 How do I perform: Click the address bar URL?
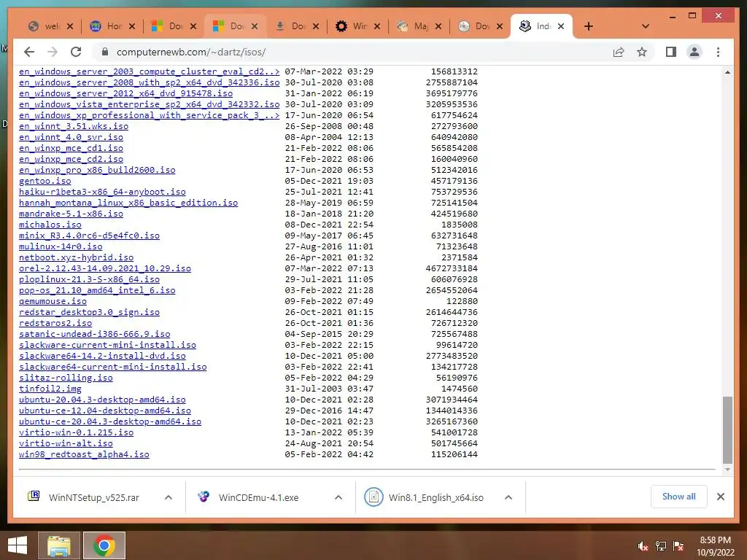click(191, 52)
